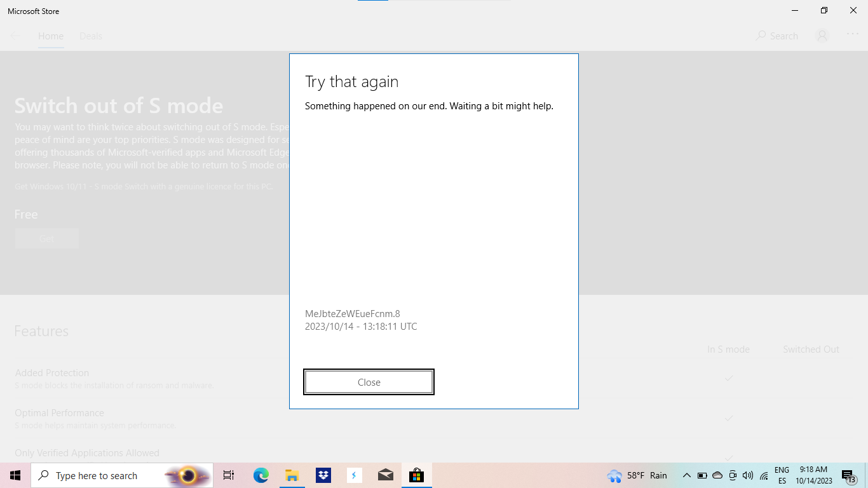868x488 pixels.
Task: Open the OneDrive cloud tray icon
Action: [717, 475]
